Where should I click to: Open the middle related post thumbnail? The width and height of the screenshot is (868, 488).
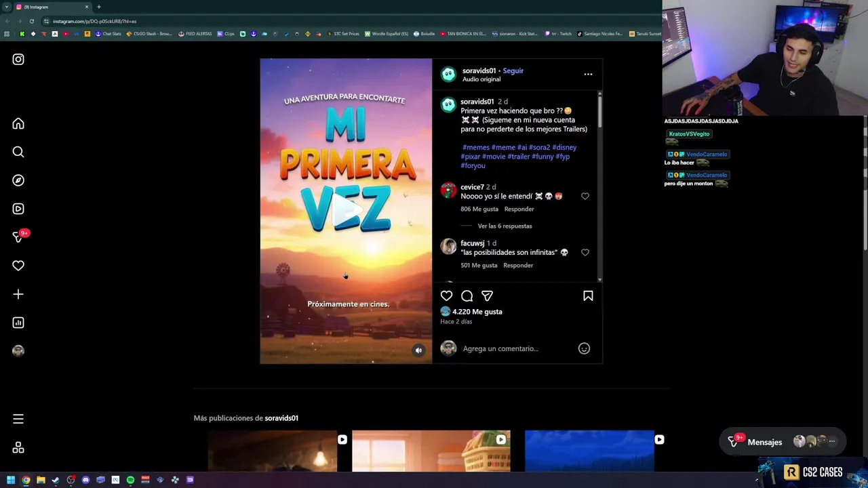coord(431,451)
